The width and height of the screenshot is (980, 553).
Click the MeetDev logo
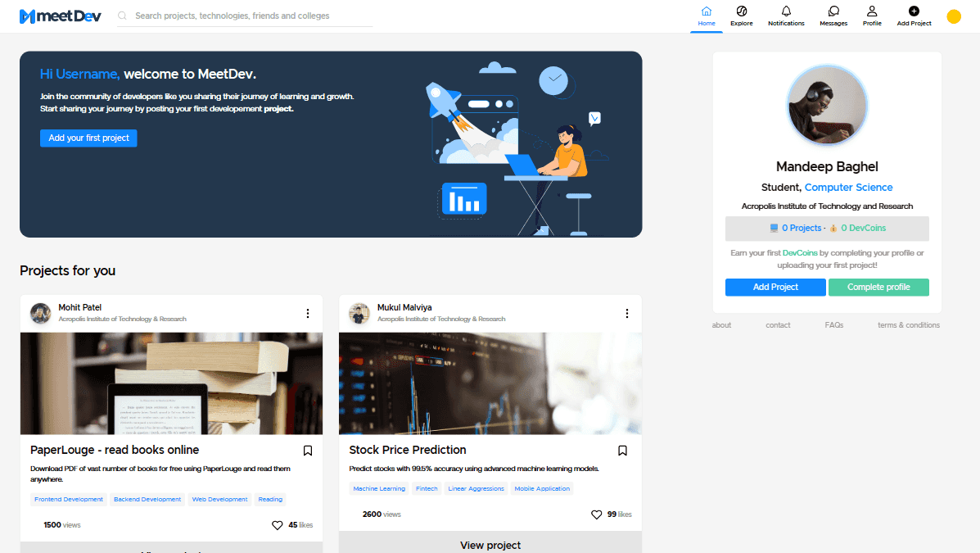60,16
